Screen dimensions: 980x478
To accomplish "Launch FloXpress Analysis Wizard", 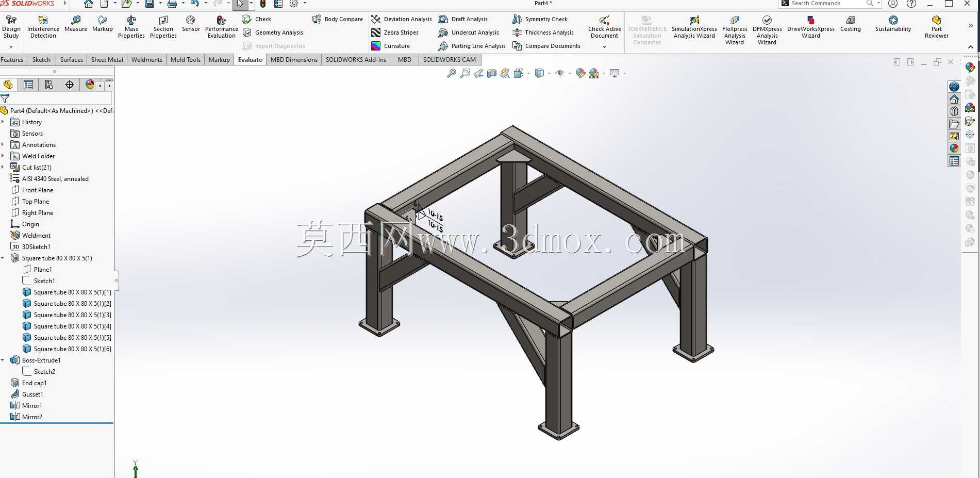I will (x=735, y=30).
